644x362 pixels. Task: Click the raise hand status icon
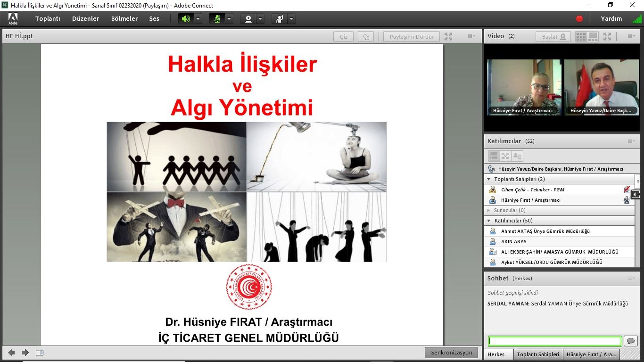(280, 19)
